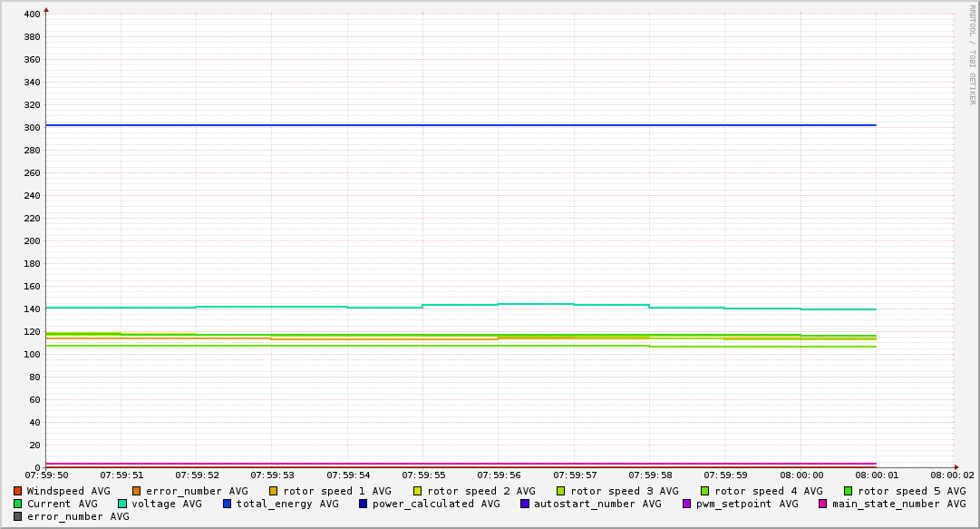This screenshot has height=529, width=980.
Task: Click the 08:00:00 time axis label
Action: pyautogui.click(x=801, y=475)
